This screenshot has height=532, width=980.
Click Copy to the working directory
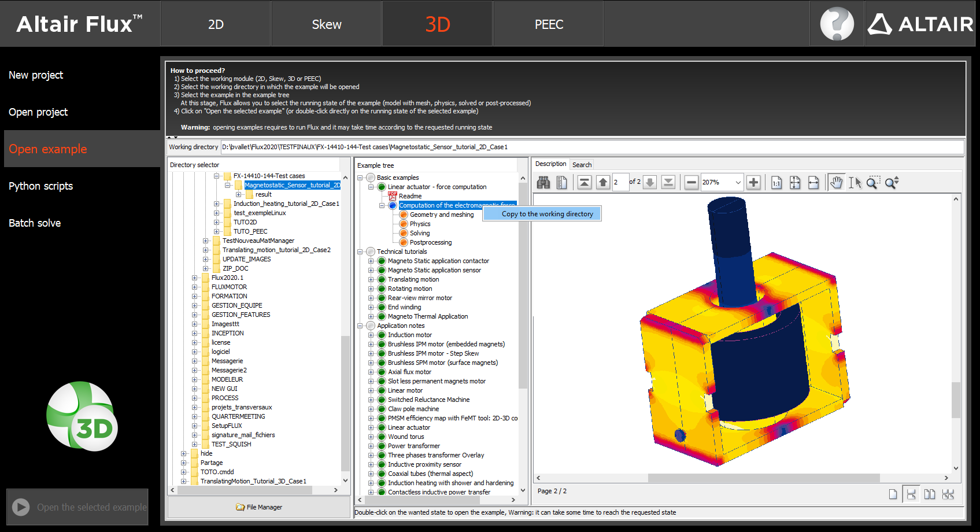[x=547, y=214]
